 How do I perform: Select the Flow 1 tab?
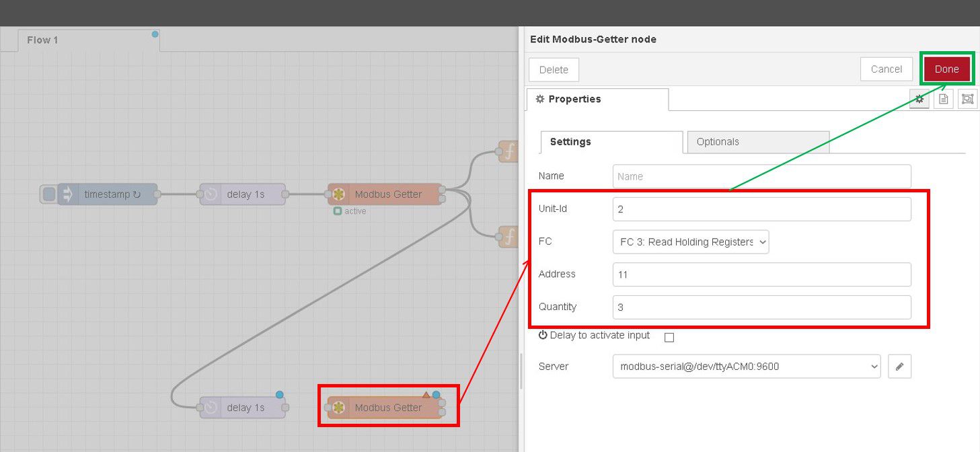42,40
